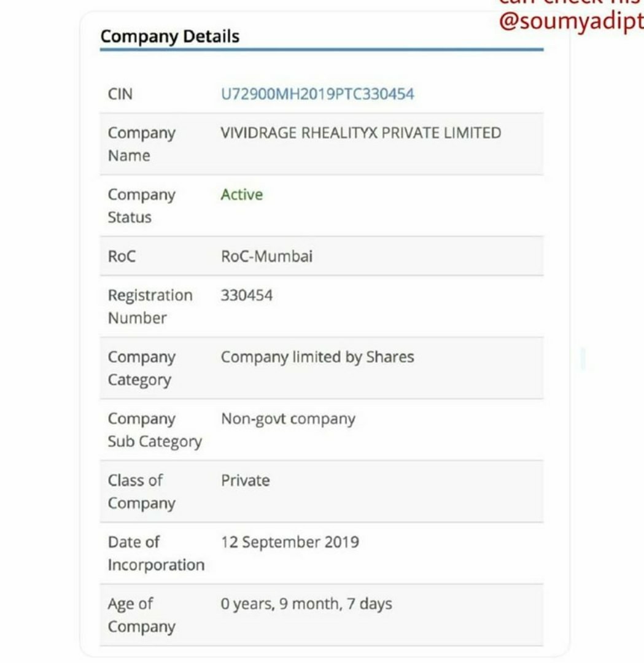
Task: Click the Company limited by Shares value
Action: (x=317, y=357)
